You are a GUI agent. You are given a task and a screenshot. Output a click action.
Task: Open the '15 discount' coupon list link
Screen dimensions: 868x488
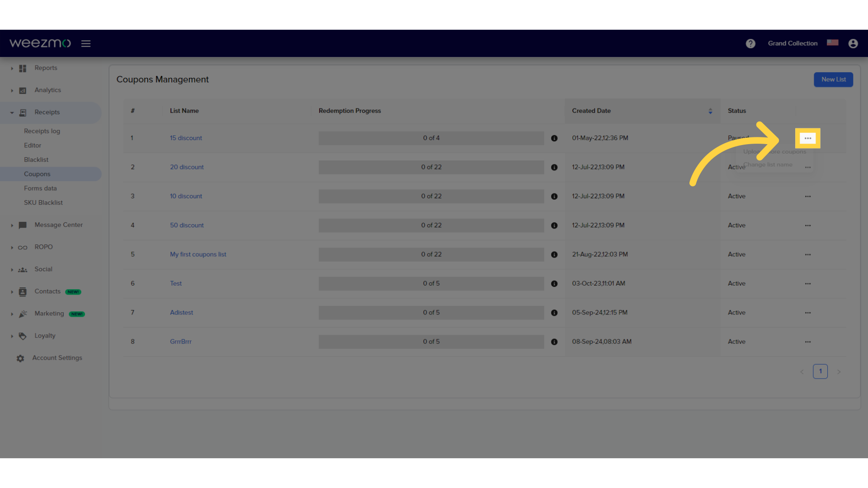click(x=185, y=138)
